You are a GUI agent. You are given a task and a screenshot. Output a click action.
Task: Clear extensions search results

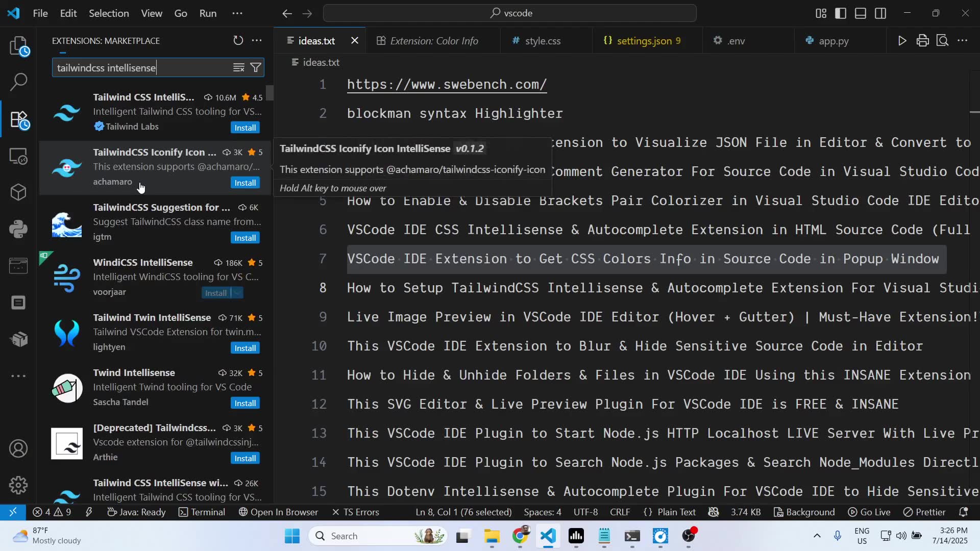238,68
